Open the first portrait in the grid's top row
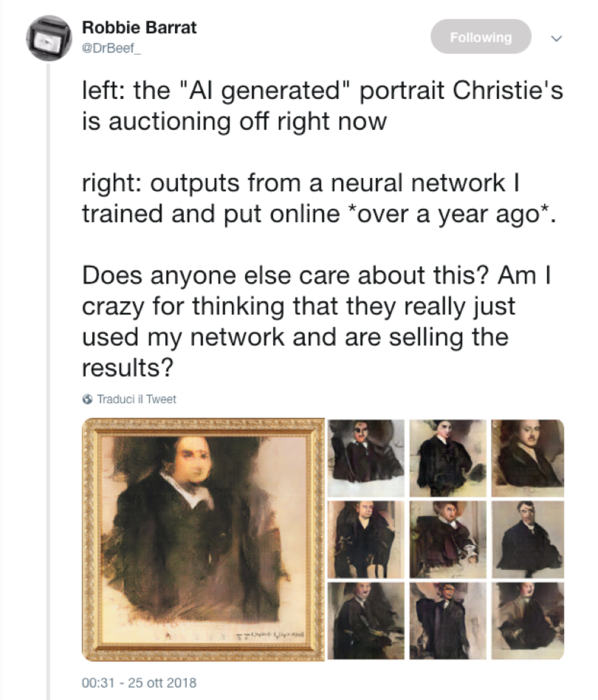 [366, 454]
